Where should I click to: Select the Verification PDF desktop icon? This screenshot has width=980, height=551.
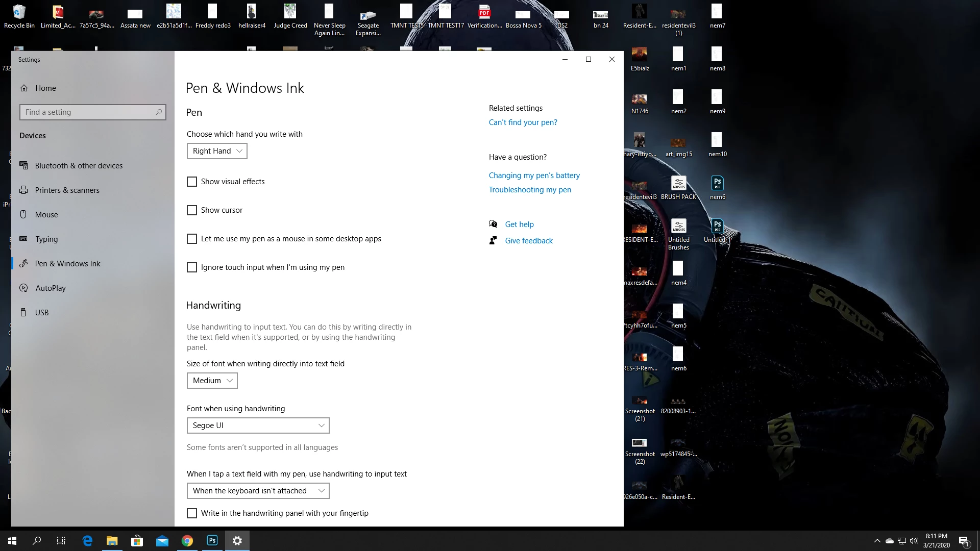pyautogui.click(x=484, y=17)
